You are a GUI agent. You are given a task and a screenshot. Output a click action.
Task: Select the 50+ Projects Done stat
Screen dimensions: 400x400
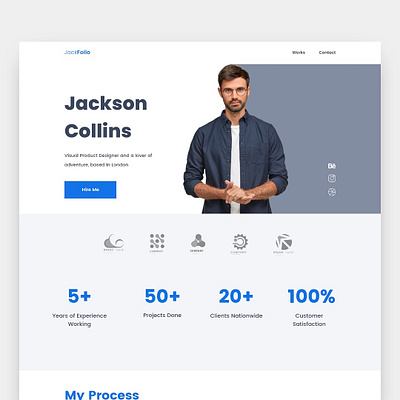point(162,303)
